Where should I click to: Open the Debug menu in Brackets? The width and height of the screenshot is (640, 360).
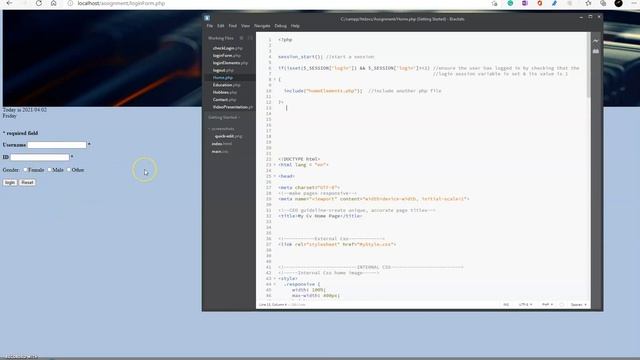pos(280,26)
